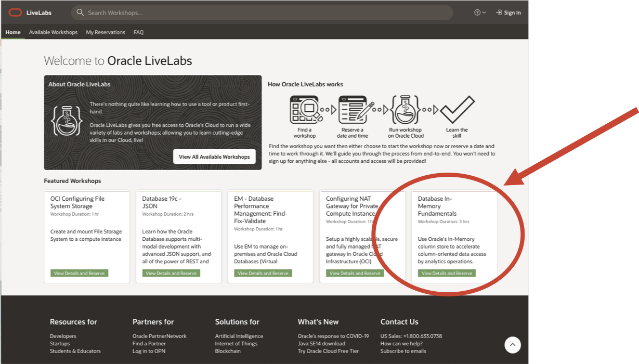This screenshot has height=364, width=639.
Task: Reserve the EM Database Performance Management workshop
Action: pos(263,273)
